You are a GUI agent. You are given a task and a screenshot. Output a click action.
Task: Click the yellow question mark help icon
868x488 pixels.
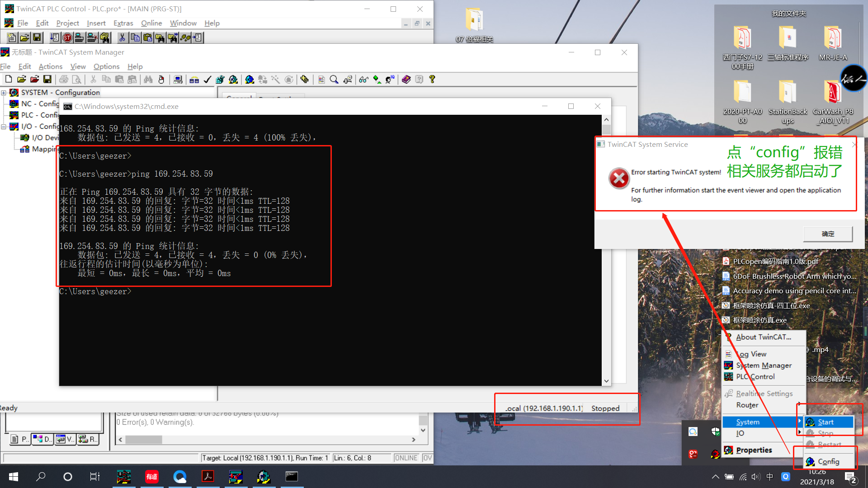[432, 80]
